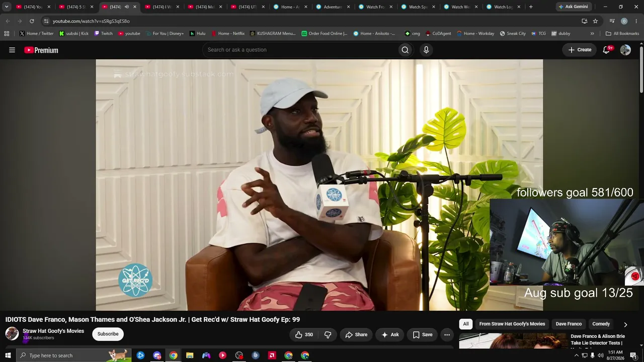This screenshot has width=644, height=362.
Task: Dislike the video with thumbs-down
Action: (x=328, y=335)
